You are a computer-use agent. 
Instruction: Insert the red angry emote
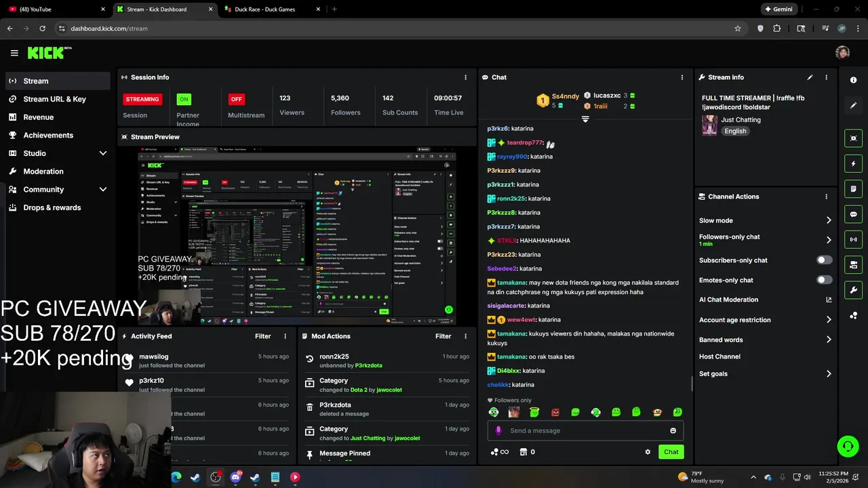[x=555, y=412]
